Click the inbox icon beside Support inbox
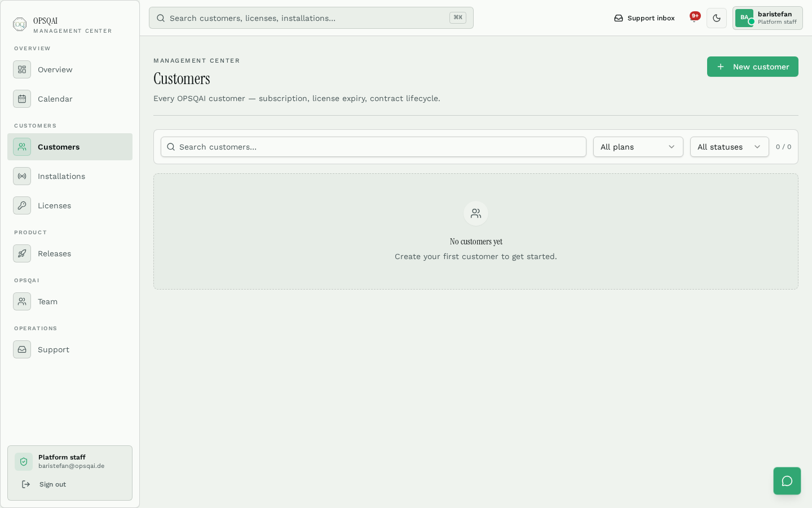 point(619,18)
